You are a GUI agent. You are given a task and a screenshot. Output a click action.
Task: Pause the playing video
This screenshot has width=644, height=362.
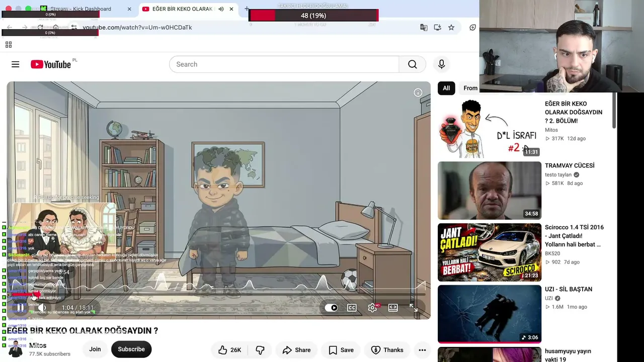click(20, 308)
